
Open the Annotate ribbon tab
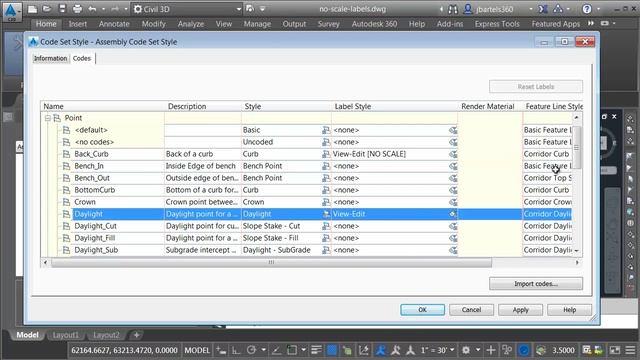point(114,24)
